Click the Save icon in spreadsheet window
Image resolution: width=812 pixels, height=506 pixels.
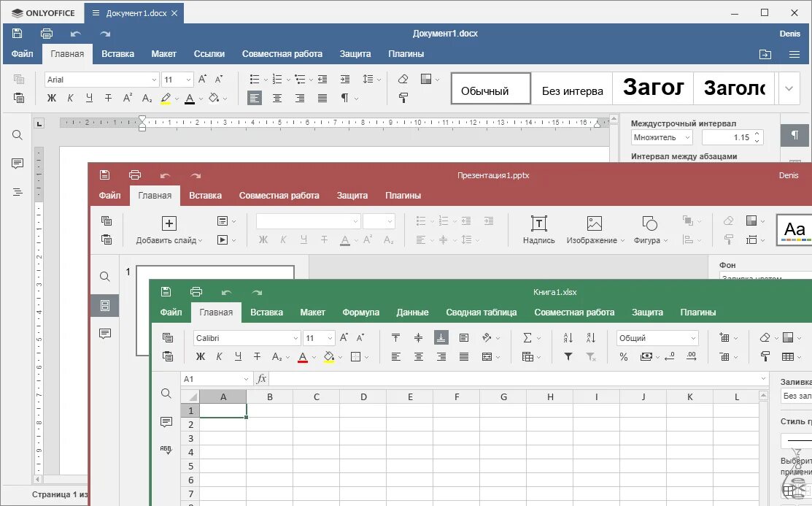coord(166,292)
